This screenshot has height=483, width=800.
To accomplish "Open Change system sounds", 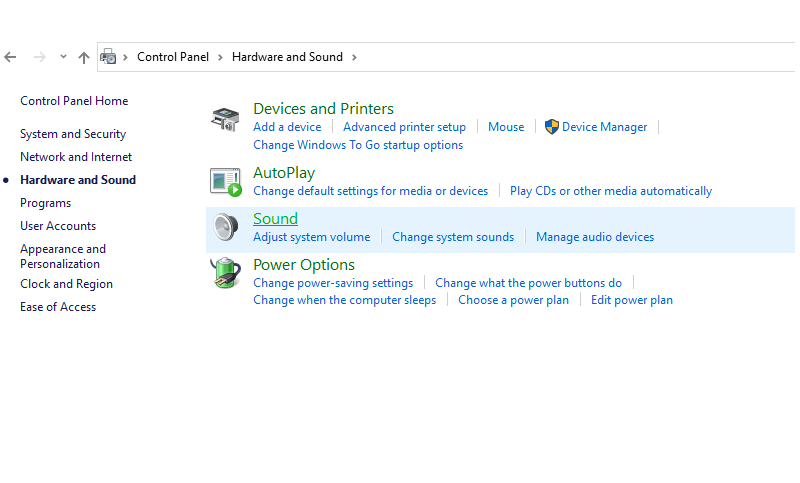I will [x=453, y=237].
